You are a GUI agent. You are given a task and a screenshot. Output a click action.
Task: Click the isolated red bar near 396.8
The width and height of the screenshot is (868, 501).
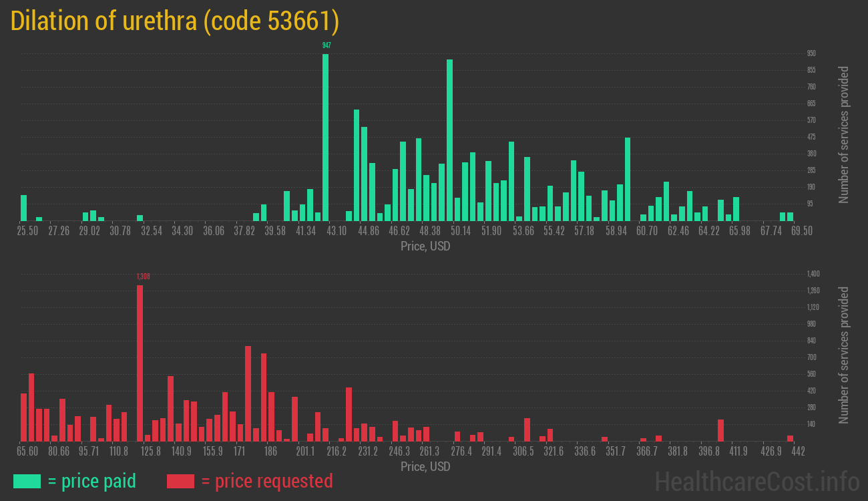(x=720, y=430)
